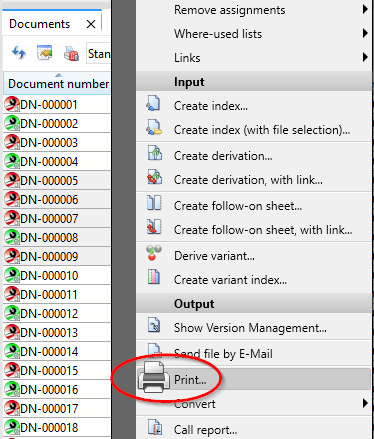The height and width of the screenshot is (439, 374).
Task: Expand the Links submenu
Action: coord(365,57)
